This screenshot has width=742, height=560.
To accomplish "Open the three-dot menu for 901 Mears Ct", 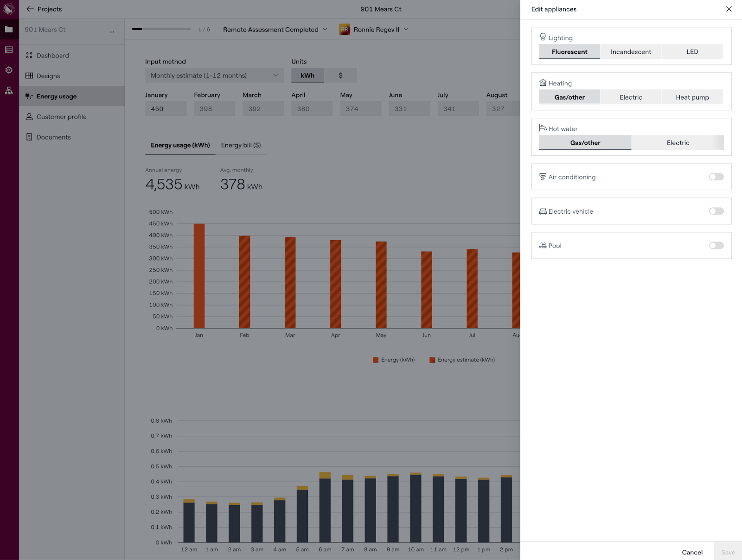I will (112, 30).
